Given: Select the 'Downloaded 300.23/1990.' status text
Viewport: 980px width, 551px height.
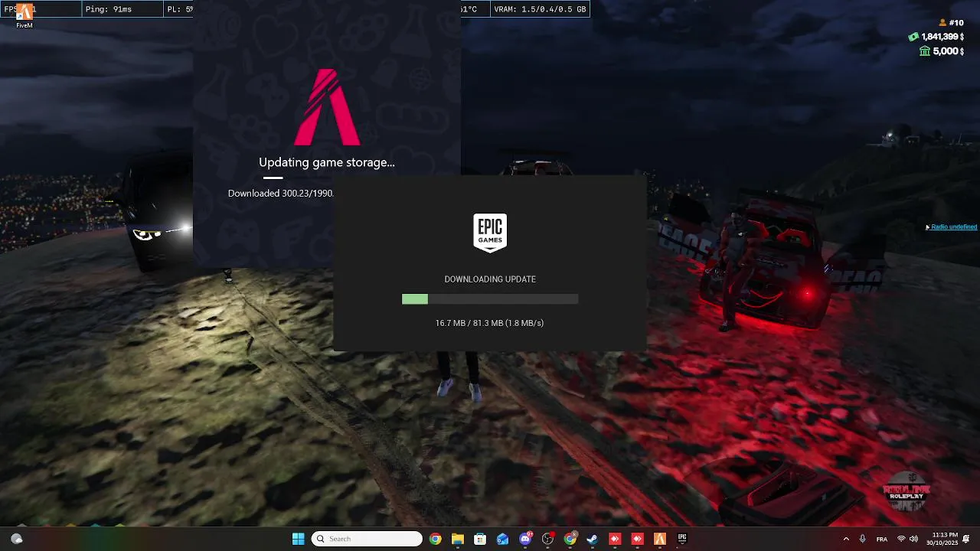Looking at the screenshot, I should coord(281,194).
